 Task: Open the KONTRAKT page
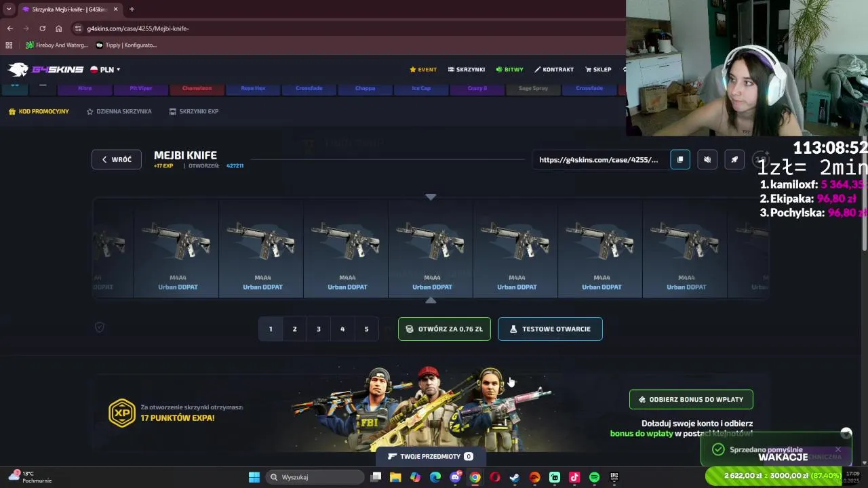click(553, 69)
